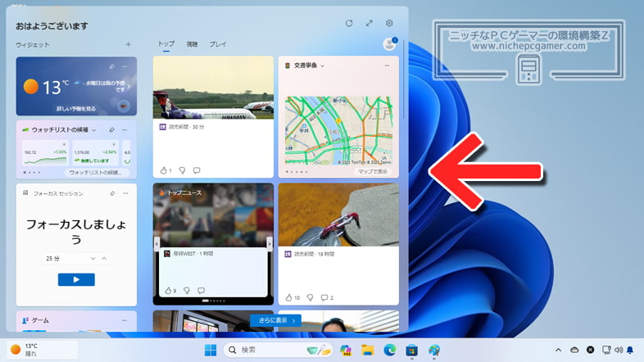Open the traffic map thumbnail

click(339, 130)
